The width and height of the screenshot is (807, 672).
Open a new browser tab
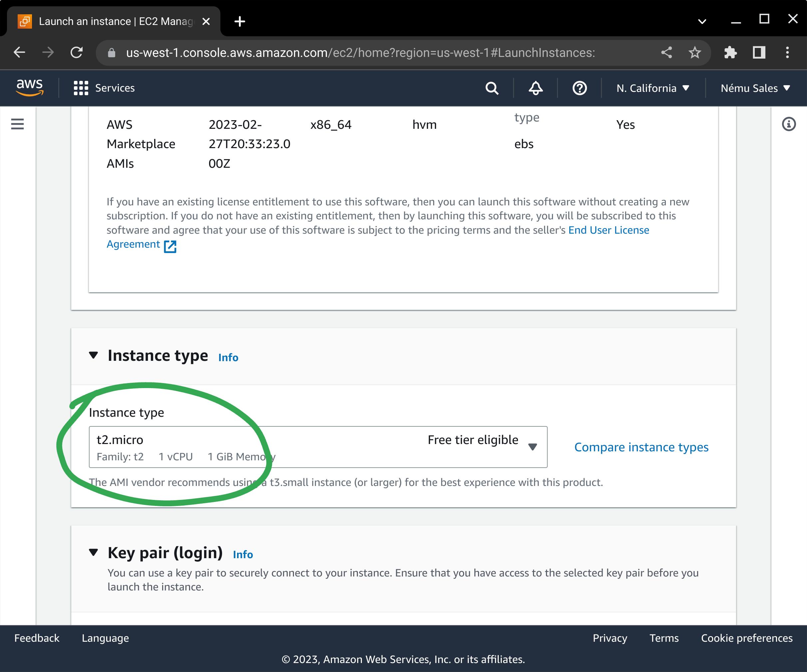coord(240,22)
